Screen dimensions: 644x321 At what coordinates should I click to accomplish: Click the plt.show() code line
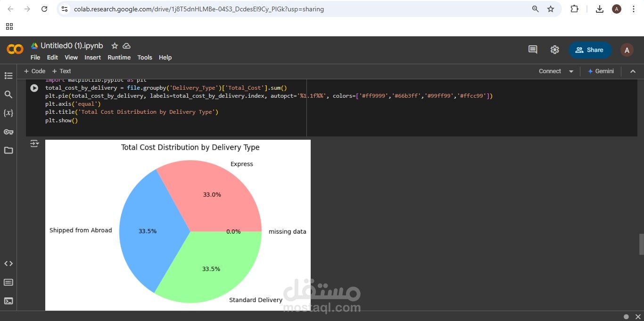(x=62, y=120)
